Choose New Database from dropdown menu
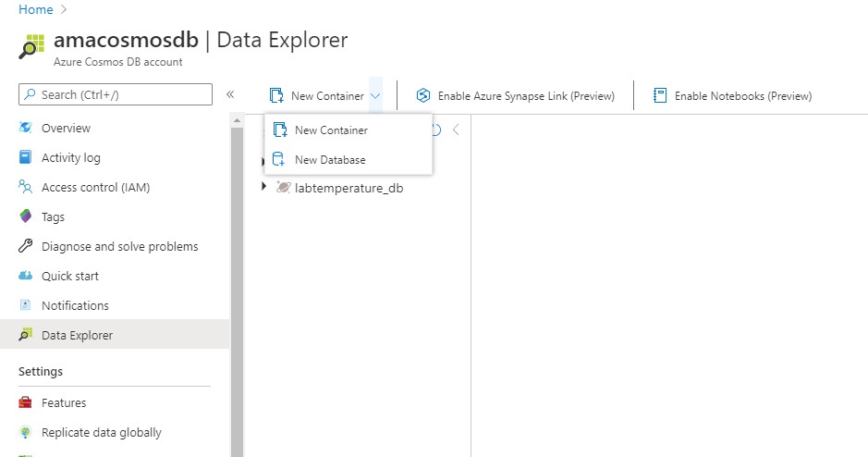The height and width of the screenshot is (457, 868). [x=348, y=159]
